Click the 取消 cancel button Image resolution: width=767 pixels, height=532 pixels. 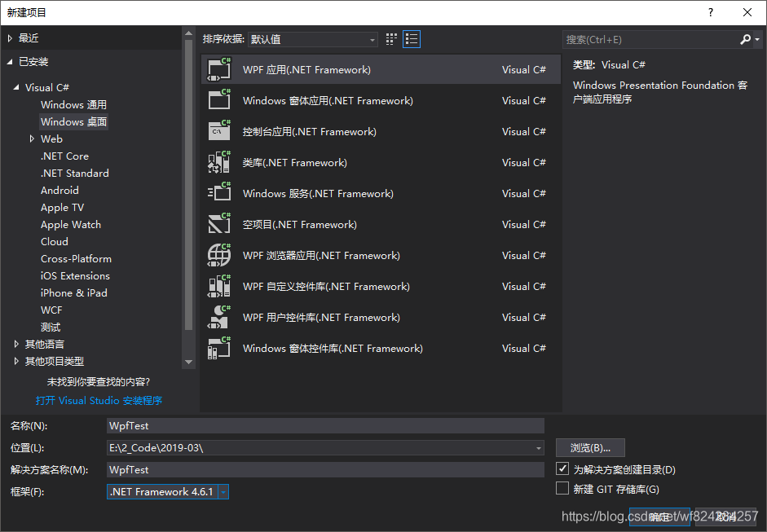(x=725, y=517)
